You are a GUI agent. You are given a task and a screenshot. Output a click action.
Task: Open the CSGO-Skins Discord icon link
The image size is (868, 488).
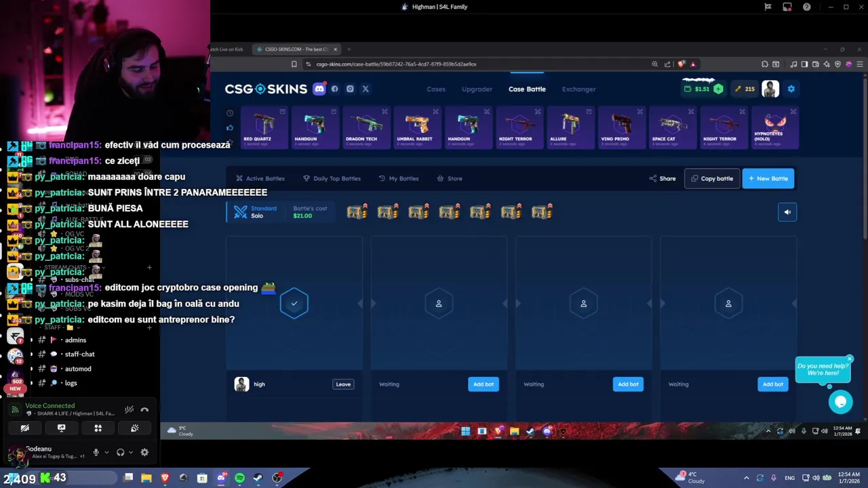(x=319, y=89)
